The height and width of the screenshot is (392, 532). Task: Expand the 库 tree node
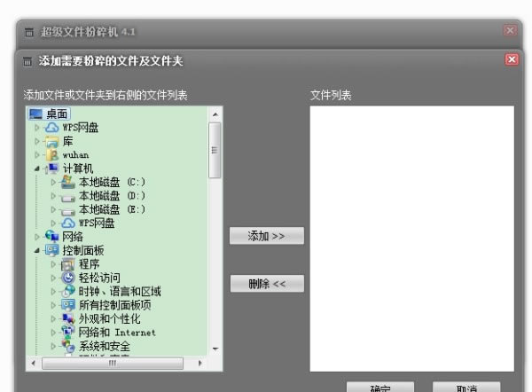(x=37, y=142)
